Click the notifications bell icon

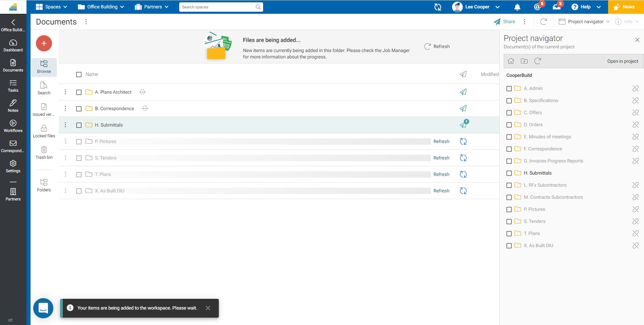point(517,7)
